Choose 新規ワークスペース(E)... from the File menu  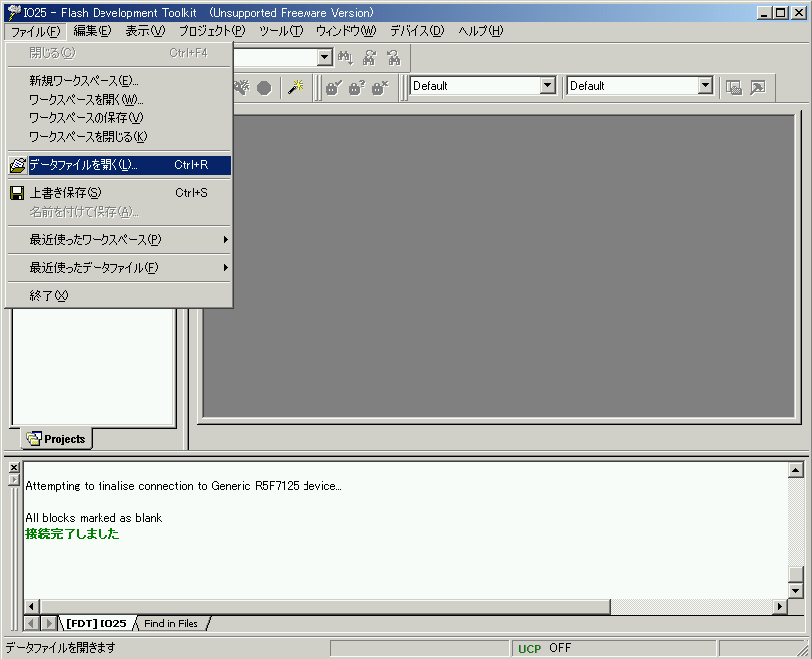119,81
